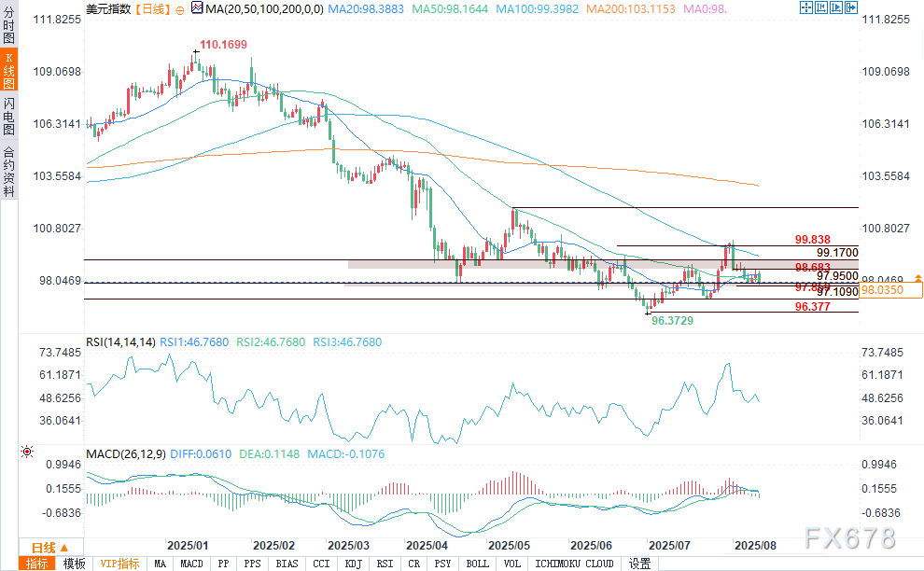This screenshot has width=924, height=571.
Task: Click the 设置 button in the indicator bar
Action: coord(639,564)
